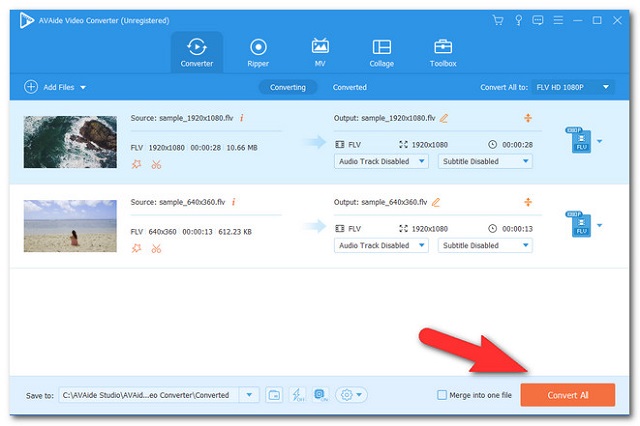The width and height of the screenshot is (640, 426).
Task: Switch to the Converted tab
Action: [x=349, y=87]
